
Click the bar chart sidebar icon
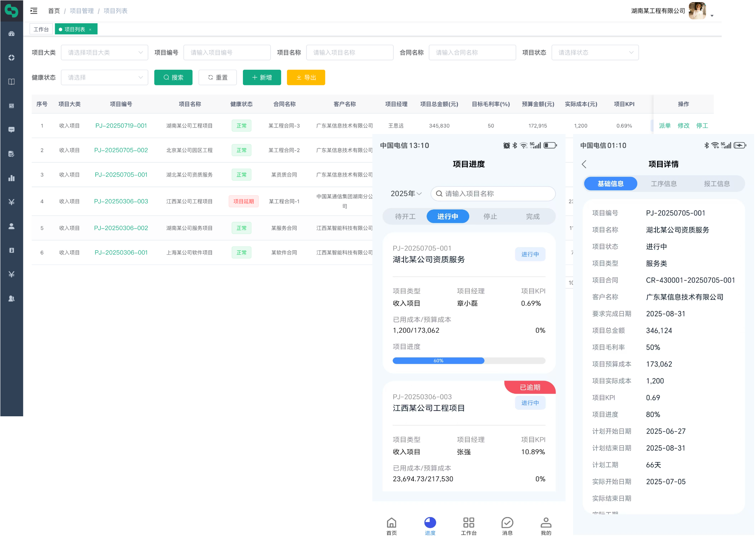point(11,178)
